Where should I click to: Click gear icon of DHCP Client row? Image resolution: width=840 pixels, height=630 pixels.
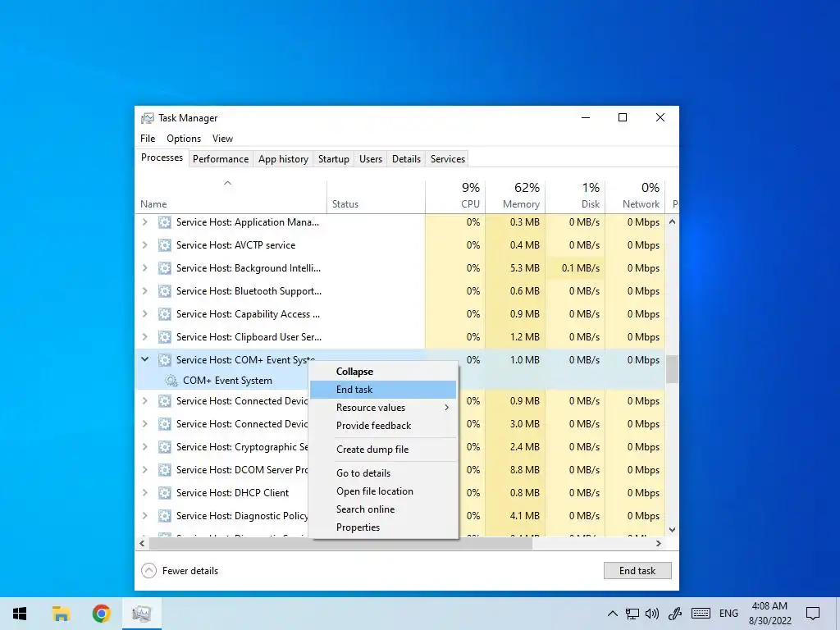click(164, 493)
